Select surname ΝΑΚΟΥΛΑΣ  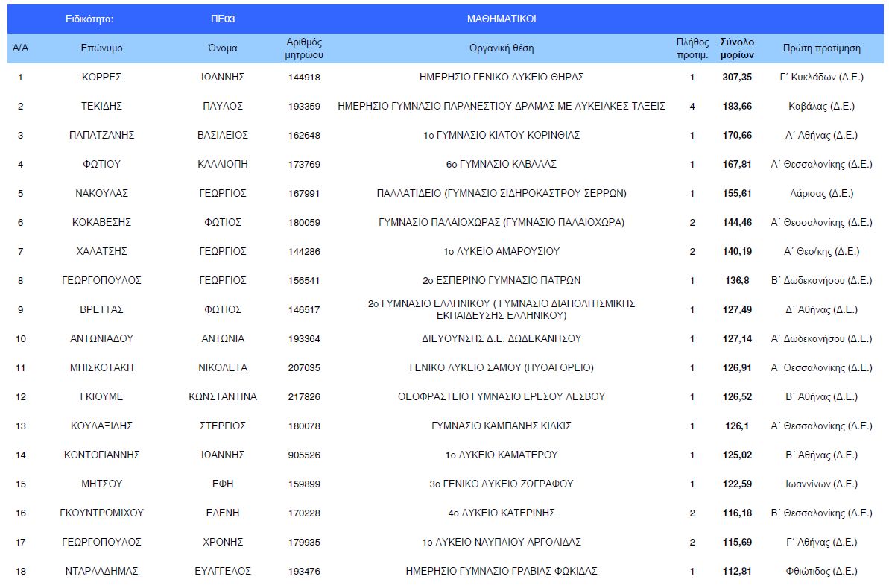[101, 193]
